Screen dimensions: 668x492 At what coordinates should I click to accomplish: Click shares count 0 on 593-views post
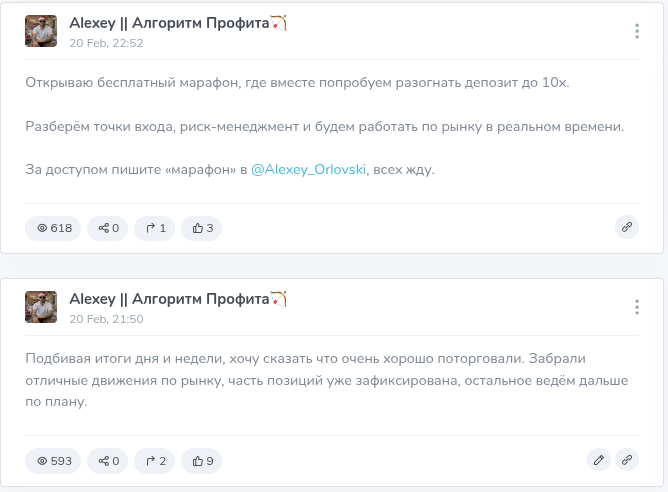pyautogui.click(x=107, y=461)
